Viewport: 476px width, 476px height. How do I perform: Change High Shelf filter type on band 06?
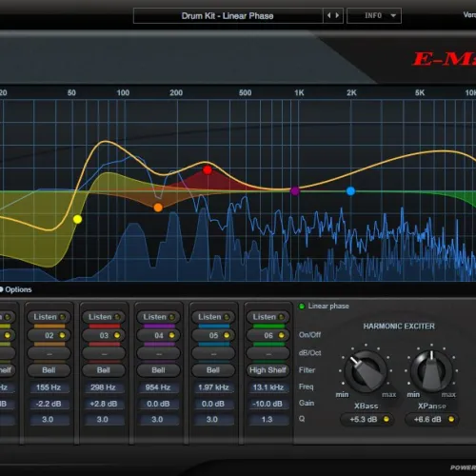[268, 370]
